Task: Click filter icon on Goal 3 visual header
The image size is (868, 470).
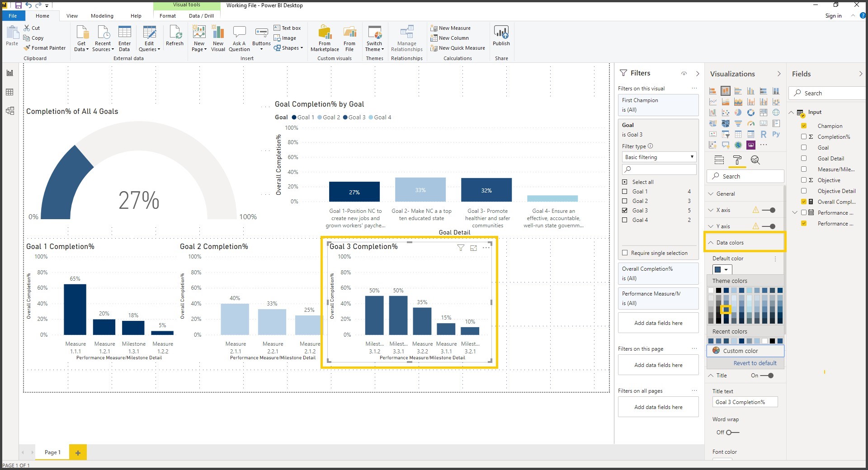Action: pyautogui.click(x=461, y=248)
